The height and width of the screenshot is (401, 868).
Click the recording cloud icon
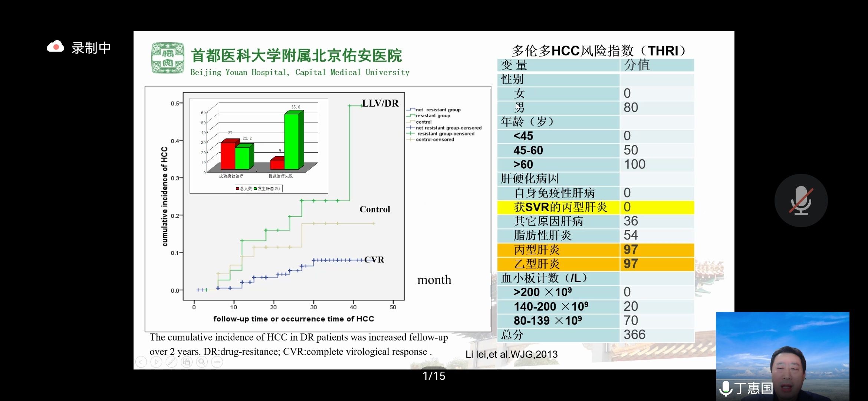point(55,47)
